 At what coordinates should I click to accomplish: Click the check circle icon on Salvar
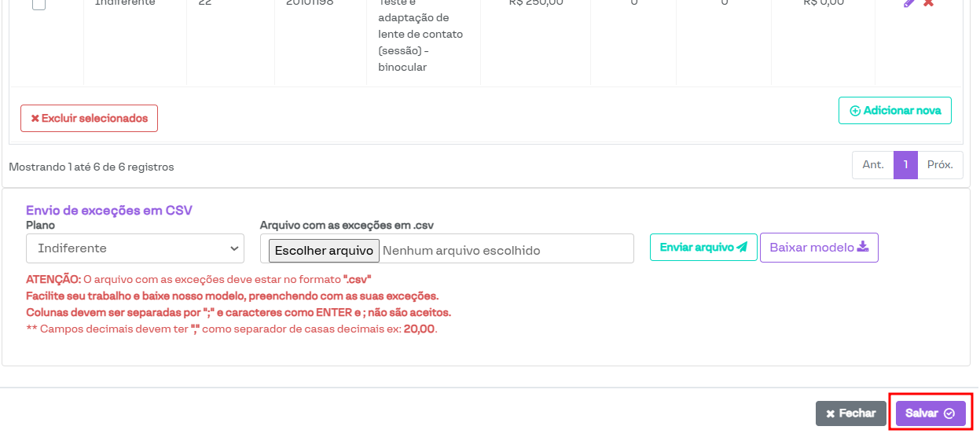pos(949,413)
